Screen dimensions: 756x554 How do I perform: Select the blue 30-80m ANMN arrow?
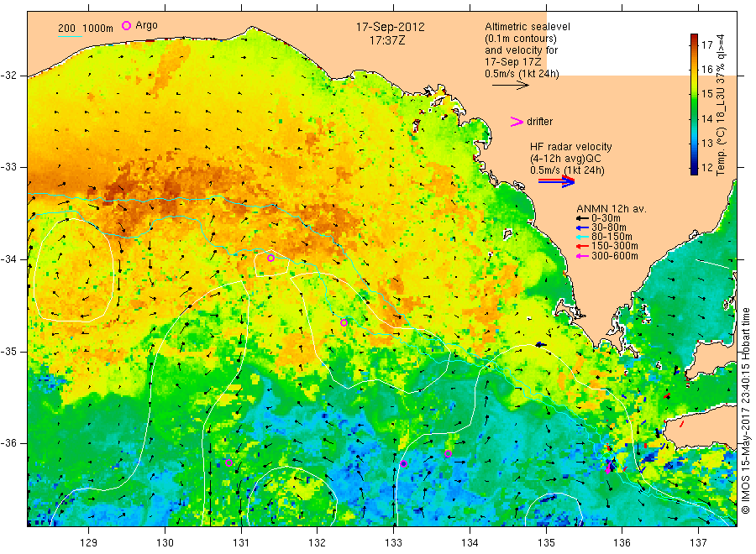pyautogui.click(x=582, y=227)
